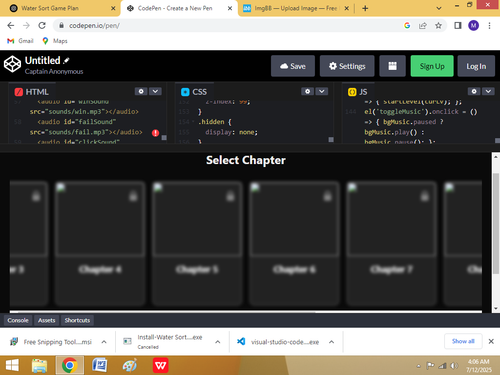
Task: Fold the .hidden CSS rule arrow
Action: (x=193, y=122)
